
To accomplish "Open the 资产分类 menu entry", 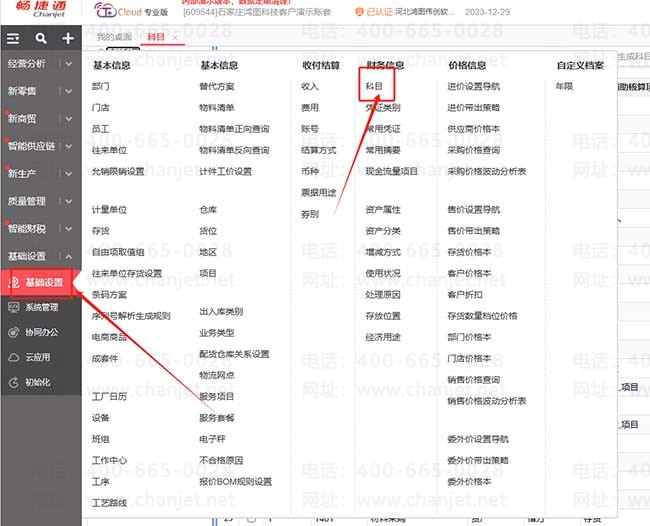I will click(383, 231).
